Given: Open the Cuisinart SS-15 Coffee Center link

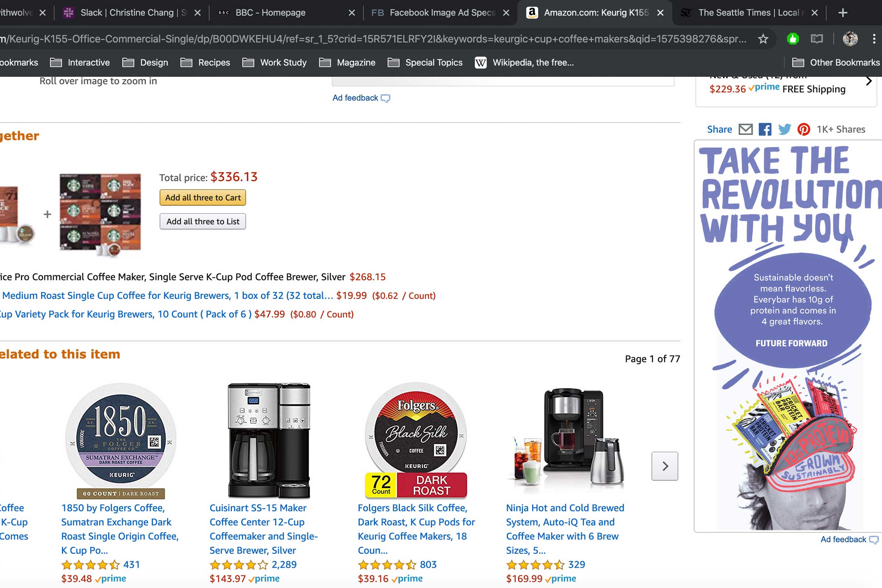Looking at the screenshot, I should (x=263, y=529).
